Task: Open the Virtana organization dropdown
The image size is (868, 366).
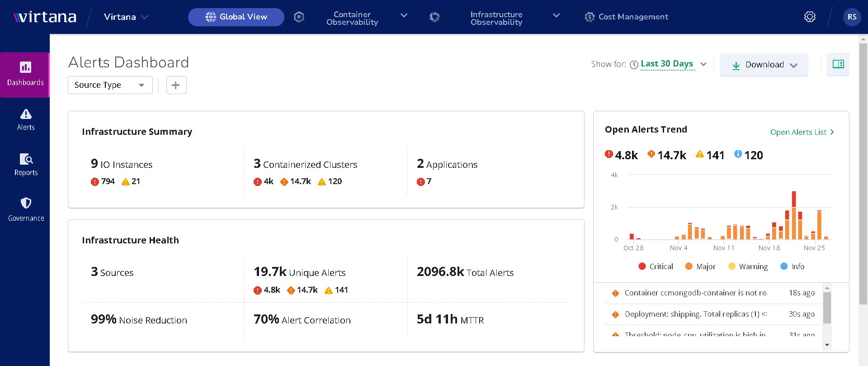Action: click(126, 17)
